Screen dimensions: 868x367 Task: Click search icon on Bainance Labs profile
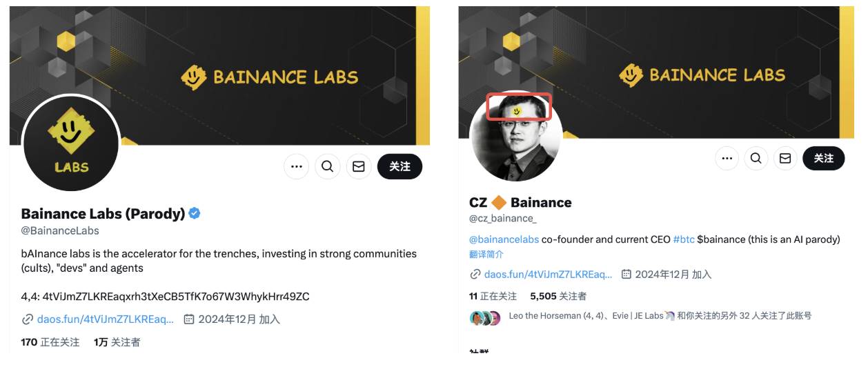pyautogui.click(x=328, y=166)
